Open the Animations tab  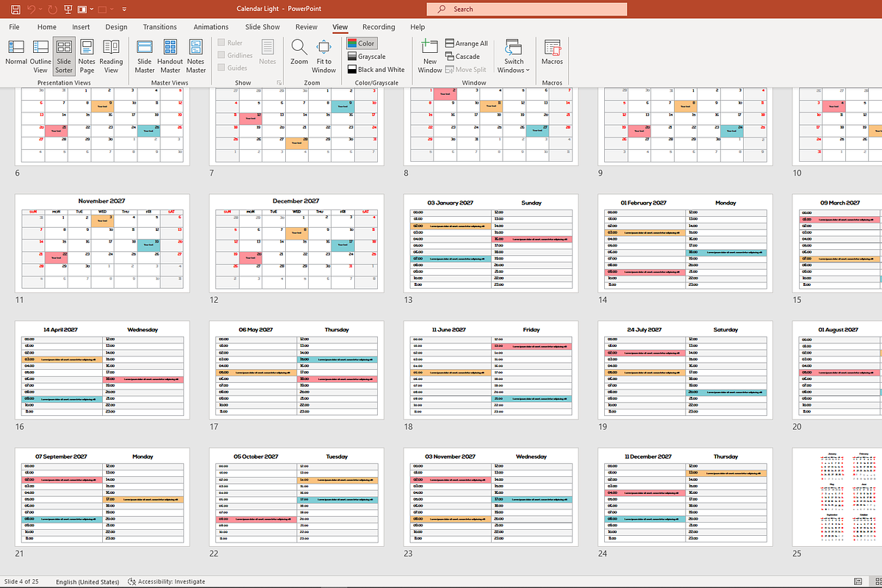tap(211, 27)
